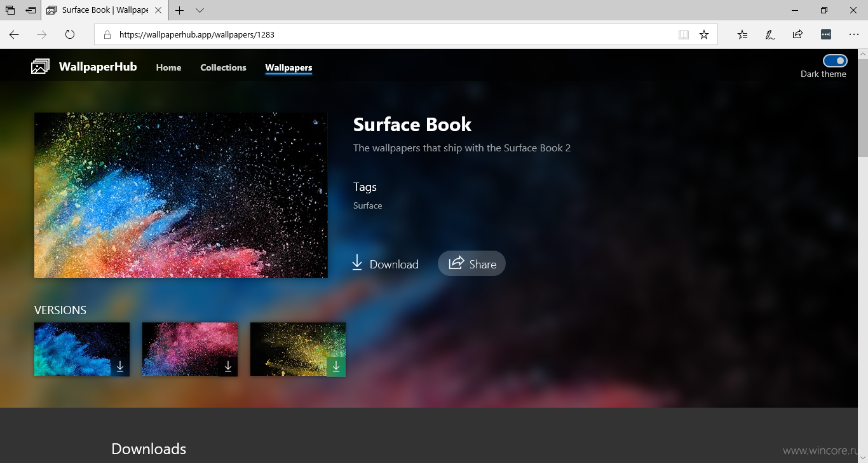Refresh the current page
This screenshot has height=463, width=868.
coord(70,34)
